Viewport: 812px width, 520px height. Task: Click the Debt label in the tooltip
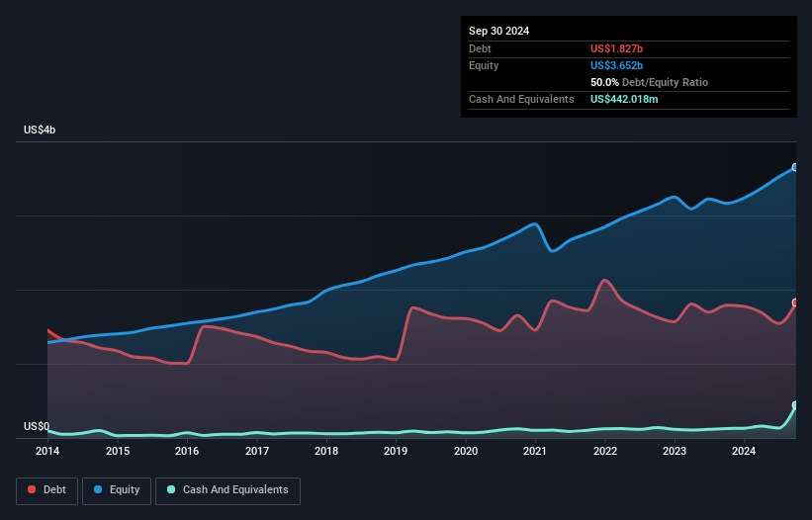point(480,48)
